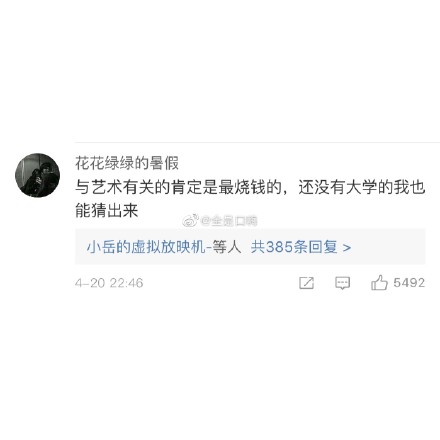Like the comment with thumbs-up icon
Viewport: 440px width, 440px height.
click(379, 283)
